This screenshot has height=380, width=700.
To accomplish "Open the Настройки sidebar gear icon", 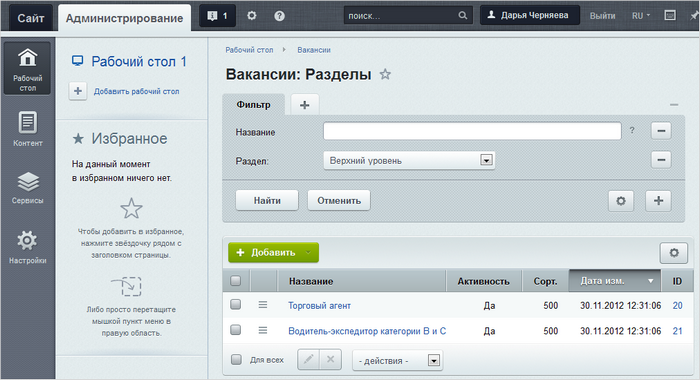I will pyautogui.click(x=27, y=241).
